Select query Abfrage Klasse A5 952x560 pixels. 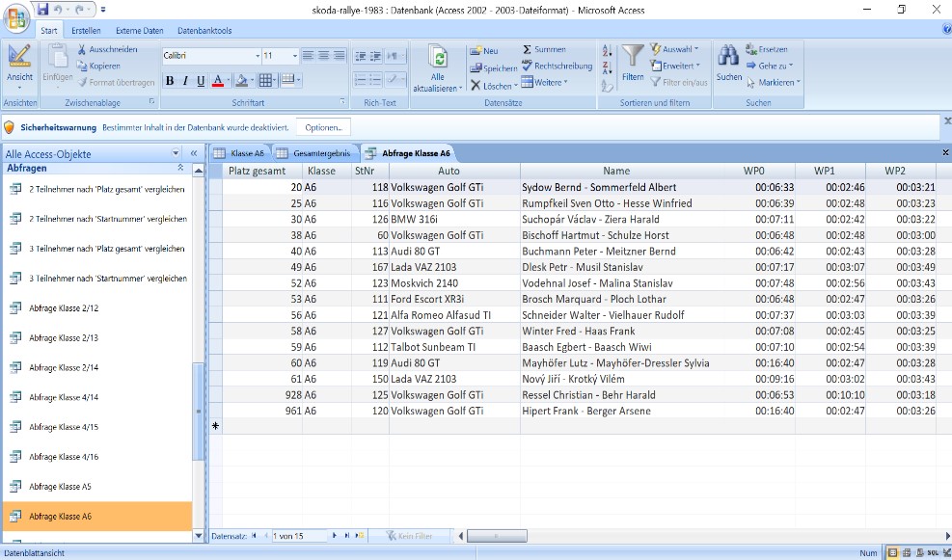pos(97,487)
